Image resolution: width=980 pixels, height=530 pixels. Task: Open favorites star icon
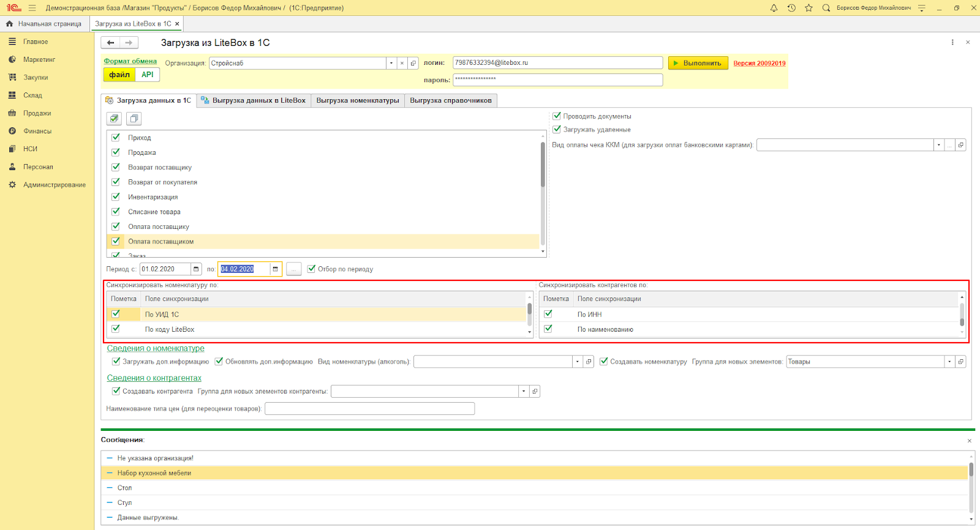[809, 8]
